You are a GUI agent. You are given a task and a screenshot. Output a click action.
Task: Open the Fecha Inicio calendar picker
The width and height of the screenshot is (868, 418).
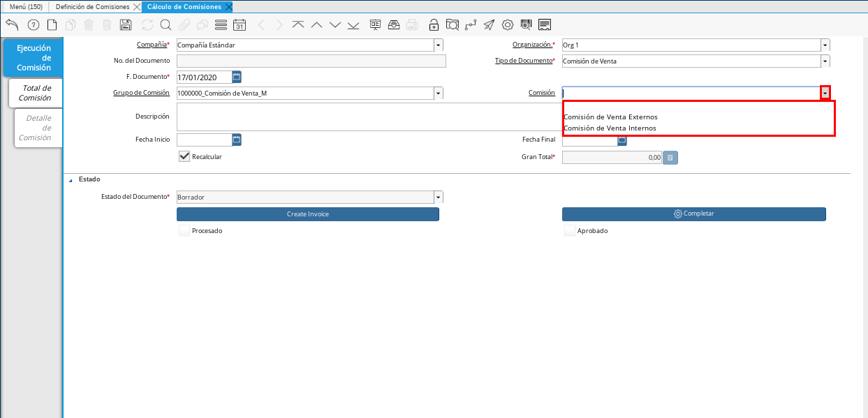(x=237, y=140)
